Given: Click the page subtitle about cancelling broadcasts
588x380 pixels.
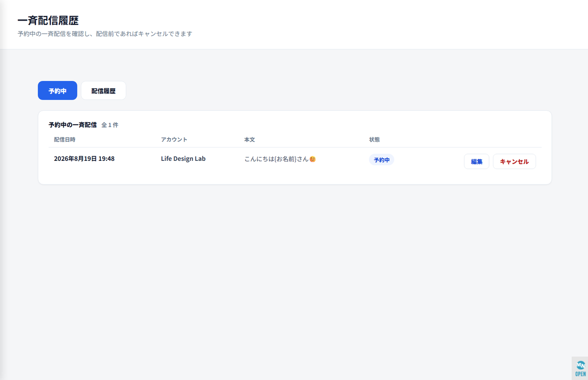Looking at the screenshot, I should [x=105, y=34].
